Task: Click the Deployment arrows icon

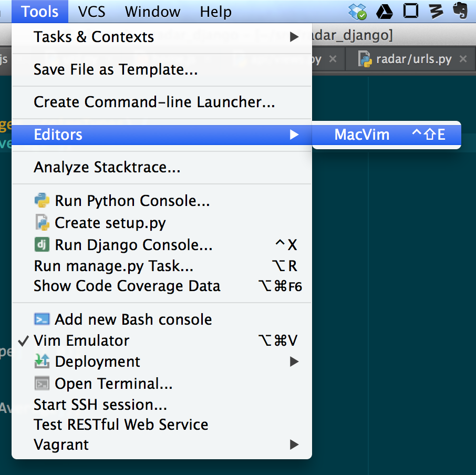Action: [42, 361]
